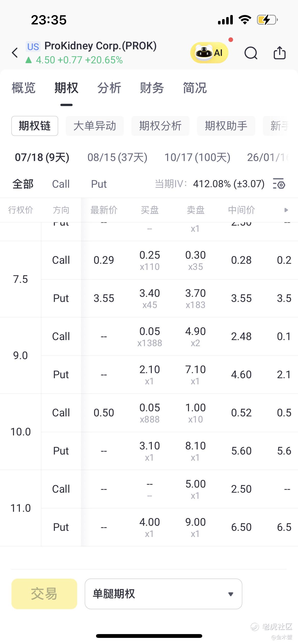Switch to the 分析 tab
The image size is (298, 644).
pos(109,88)
